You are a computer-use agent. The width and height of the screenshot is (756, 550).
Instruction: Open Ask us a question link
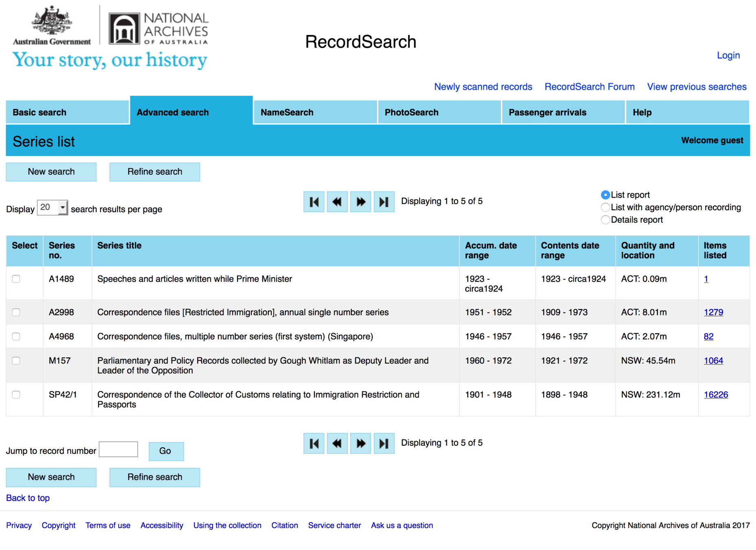click(x=402, y=526)
